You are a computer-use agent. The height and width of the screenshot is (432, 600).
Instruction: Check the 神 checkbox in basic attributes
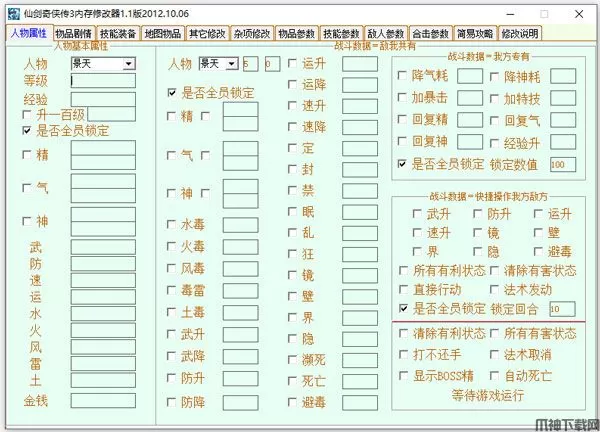[27, 221]
